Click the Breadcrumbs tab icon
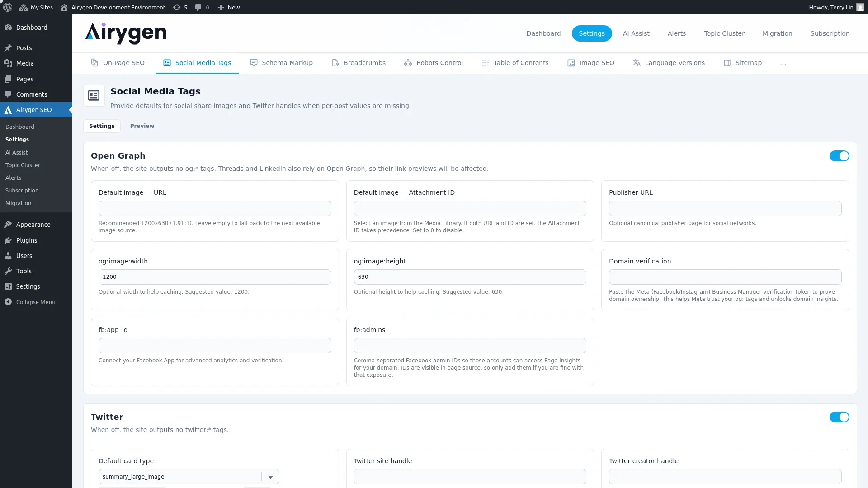This screenshot has width=868, height=488. pyautogui.click(x=335, y=63)
